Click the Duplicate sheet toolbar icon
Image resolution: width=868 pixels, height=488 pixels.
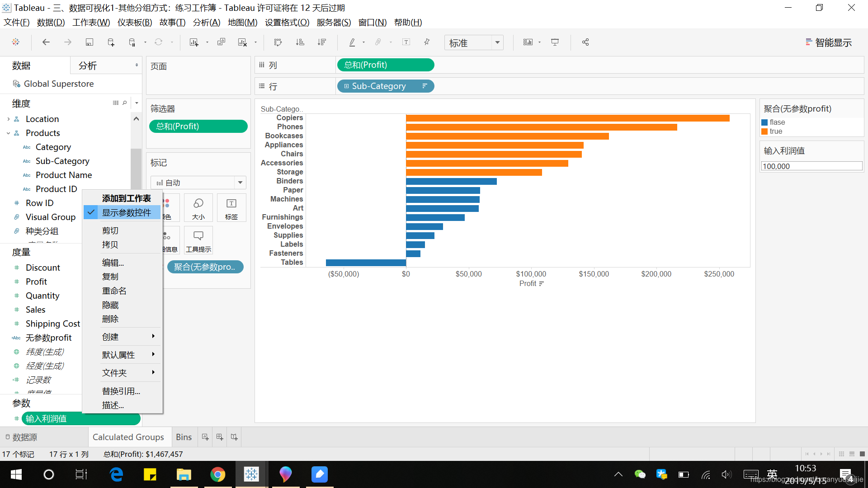(221, 42)
